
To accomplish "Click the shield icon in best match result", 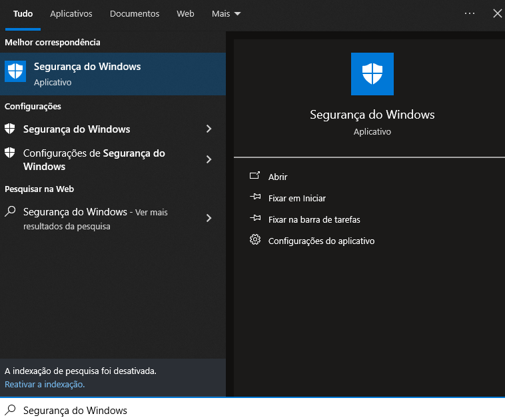I will [x=15, y=71].
